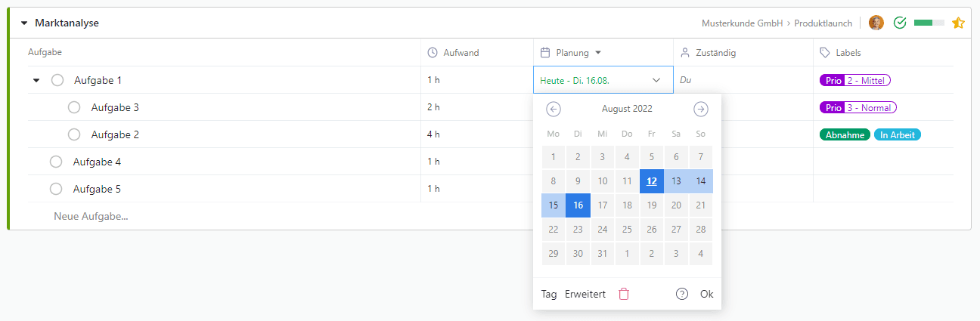Click the calendar icon beside Planung
This screenshot has height=321, width=980.
[545, 52]
